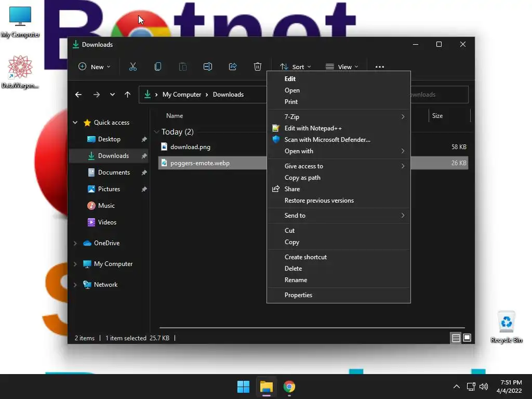The height and width of the screenshot is (399, 532).
Task: Click the Size column header
Action: click(437, 116)
